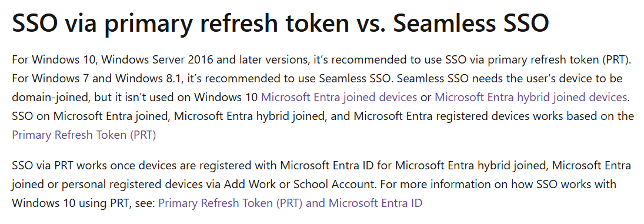
Task: Follow the Primary Refresh Token (PRT) link
Action: pos(84,135)
